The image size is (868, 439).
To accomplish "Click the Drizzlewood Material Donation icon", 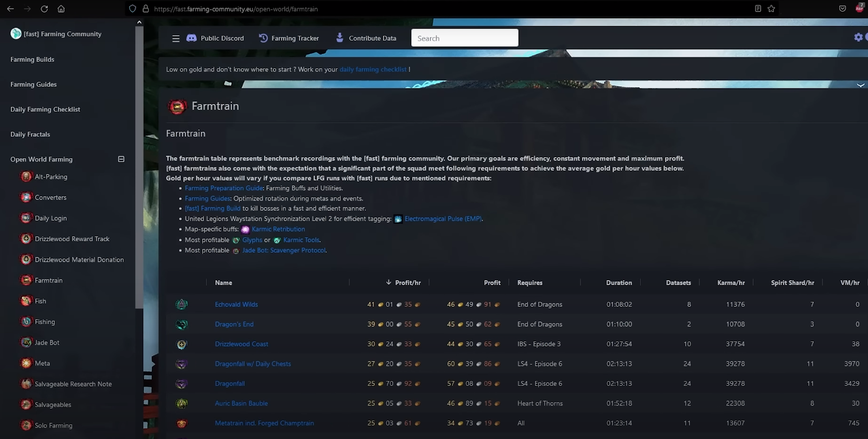I will tap(26, 260).
